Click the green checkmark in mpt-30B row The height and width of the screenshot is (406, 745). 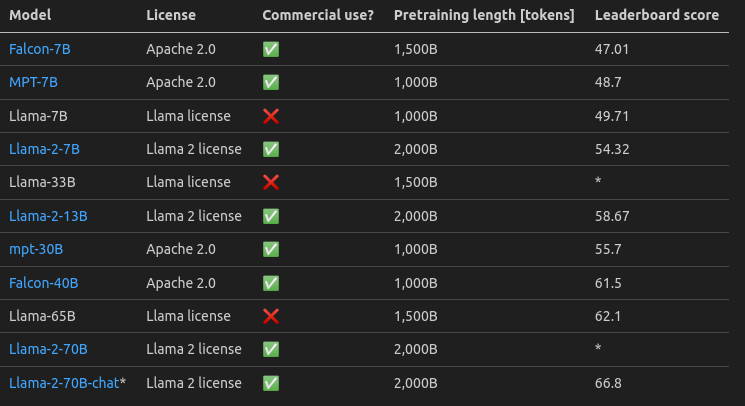(270, 249)
